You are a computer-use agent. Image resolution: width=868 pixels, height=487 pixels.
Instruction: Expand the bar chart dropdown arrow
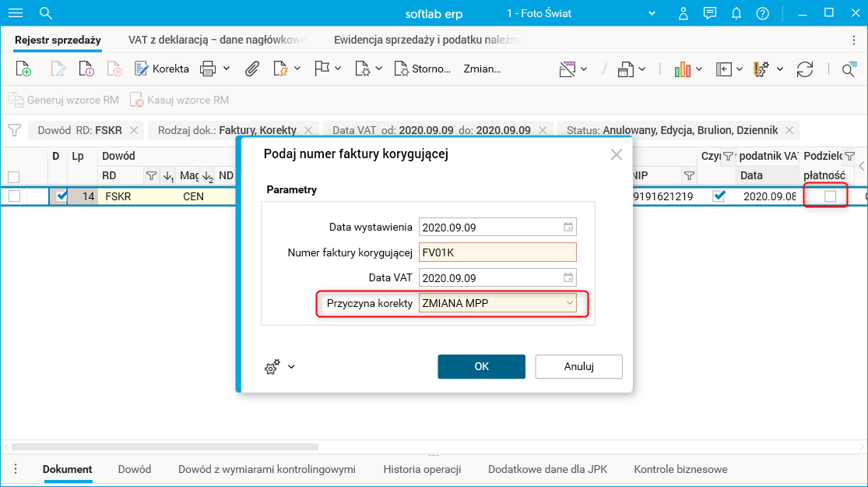click(x=699, y=69)
